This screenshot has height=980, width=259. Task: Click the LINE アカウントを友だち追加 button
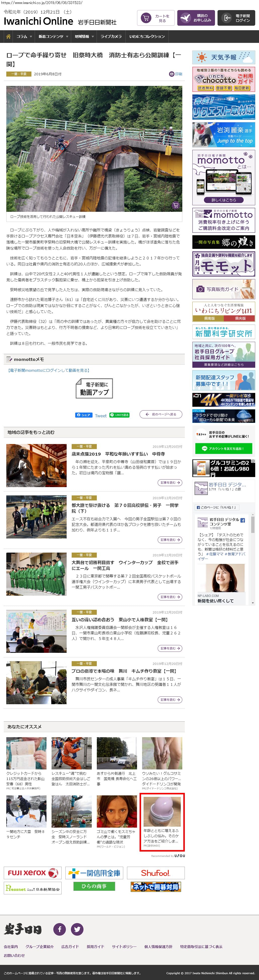[x=224, y=449]
